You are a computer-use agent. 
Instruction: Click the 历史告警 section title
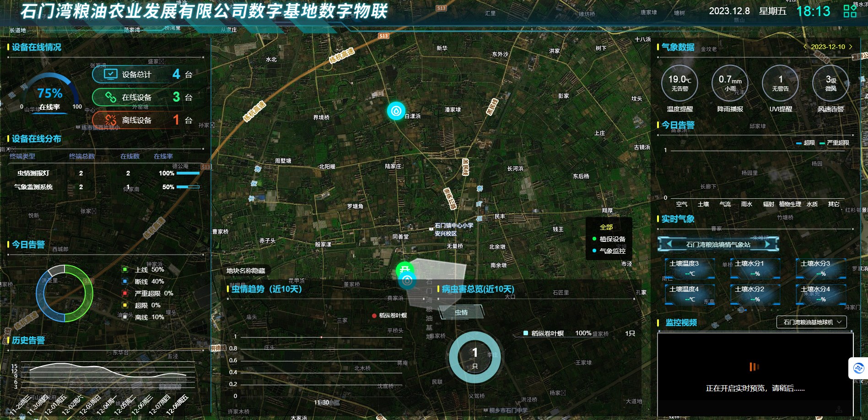[28, 340]
